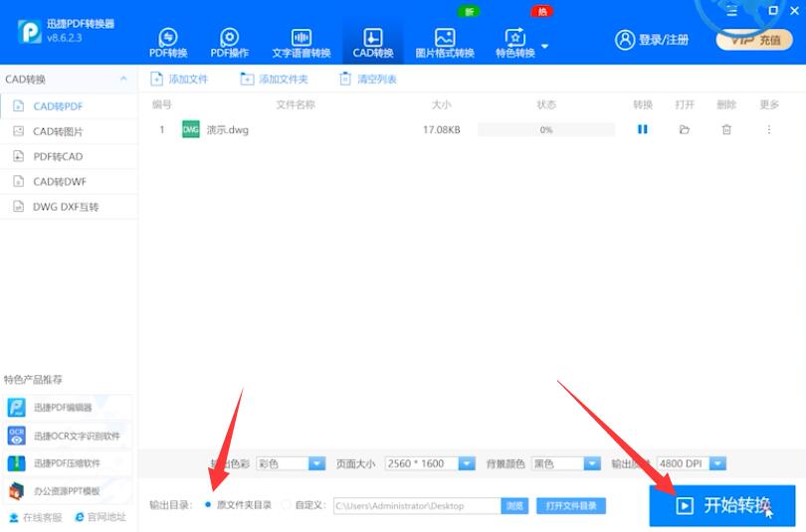The height and width of the screenshot is (532, 806).
Task: Select the CAD转换 tab
Action: click(373, 43)
